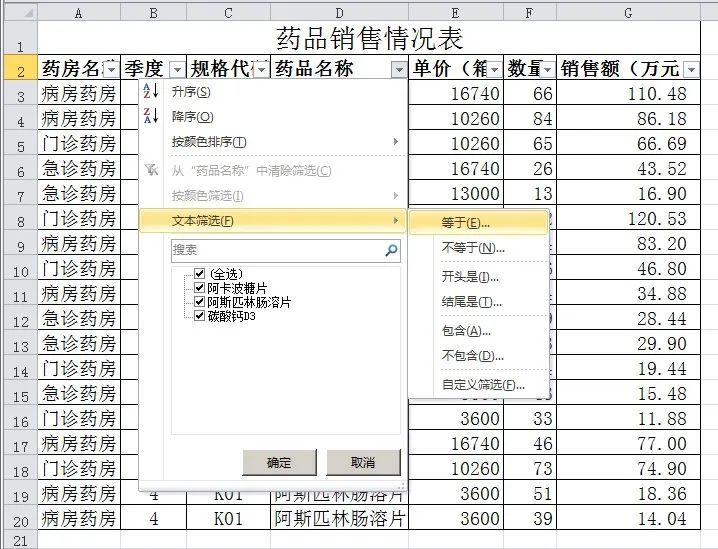Select column A header

pos(79,13)
